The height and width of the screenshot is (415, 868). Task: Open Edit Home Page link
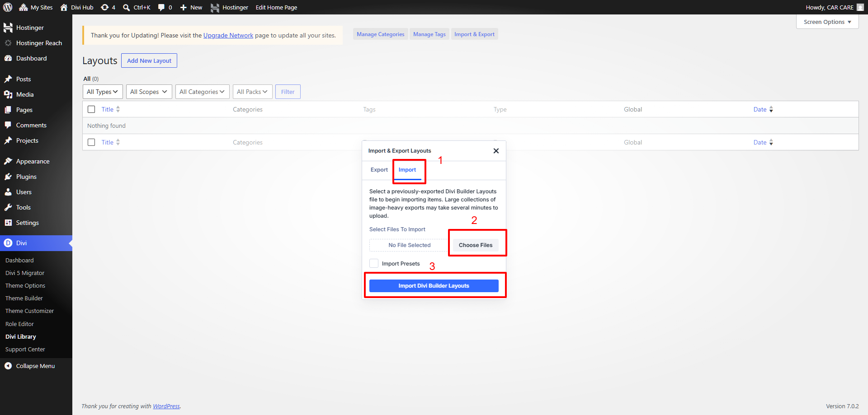[x=276, y=7]
